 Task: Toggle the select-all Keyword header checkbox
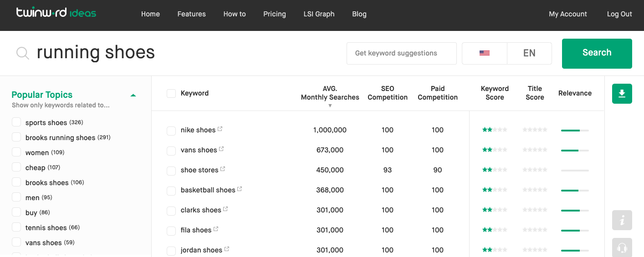coord(171,94)
